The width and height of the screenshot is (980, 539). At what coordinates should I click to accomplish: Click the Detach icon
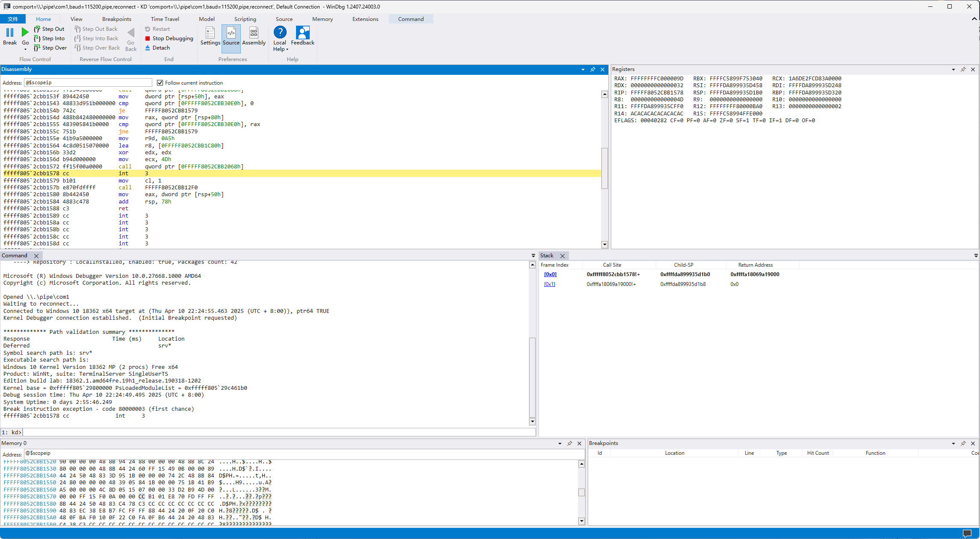[148, 48]
